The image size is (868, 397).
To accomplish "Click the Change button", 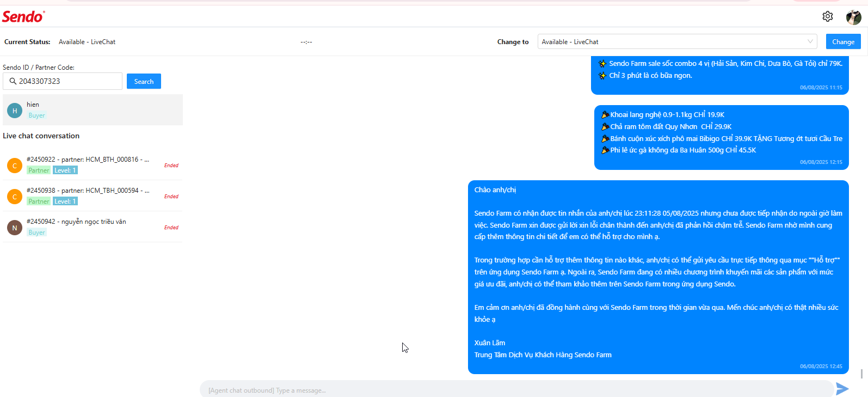I will click(844, 42).
